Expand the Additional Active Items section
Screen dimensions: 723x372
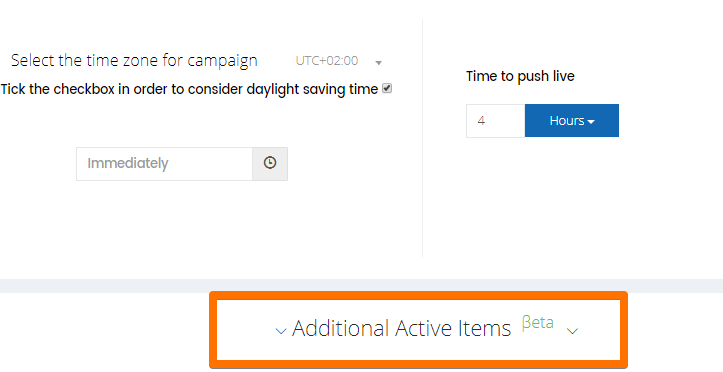pos(418,329)
